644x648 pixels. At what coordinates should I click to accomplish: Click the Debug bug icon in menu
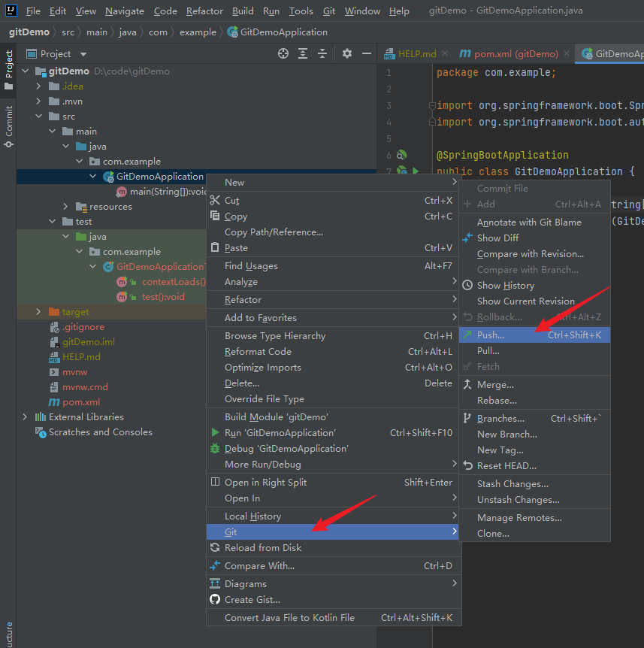[x=215, y=448]
